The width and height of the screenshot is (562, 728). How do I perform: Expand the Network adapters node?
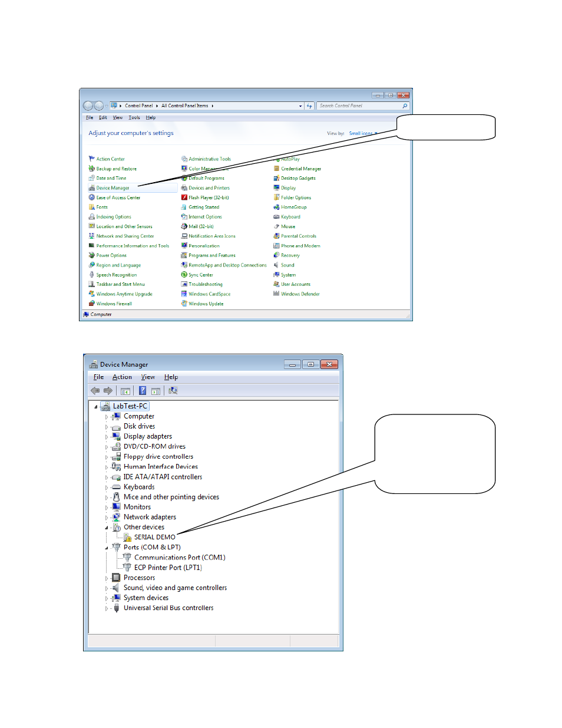107,518
